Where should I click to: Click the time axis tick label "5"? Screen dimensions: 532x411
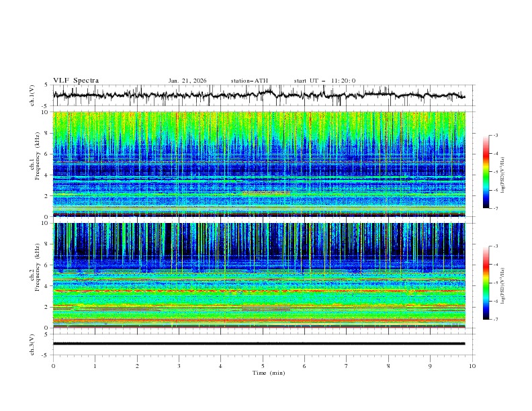[263, 366]
